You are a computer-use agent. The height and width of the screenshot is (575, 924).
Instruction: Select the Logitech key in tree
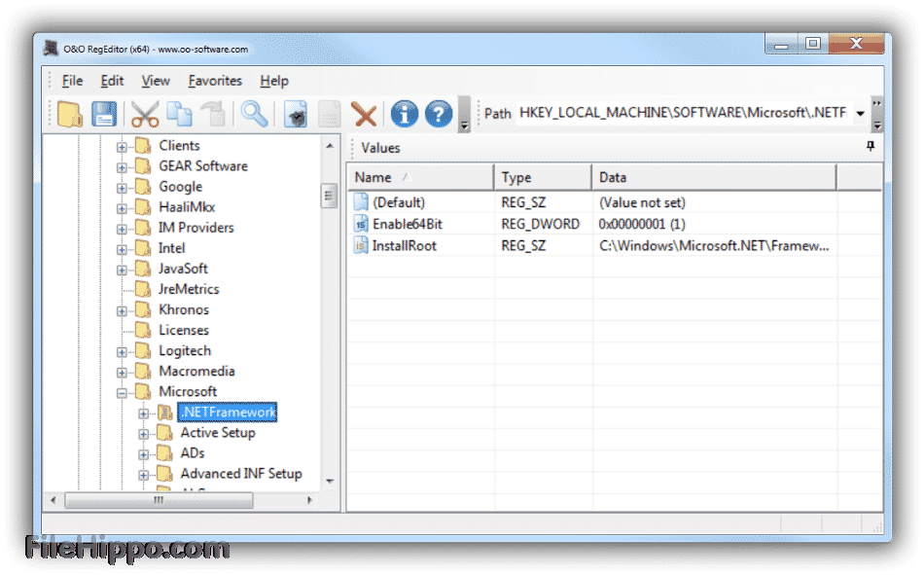pos(185,351)
